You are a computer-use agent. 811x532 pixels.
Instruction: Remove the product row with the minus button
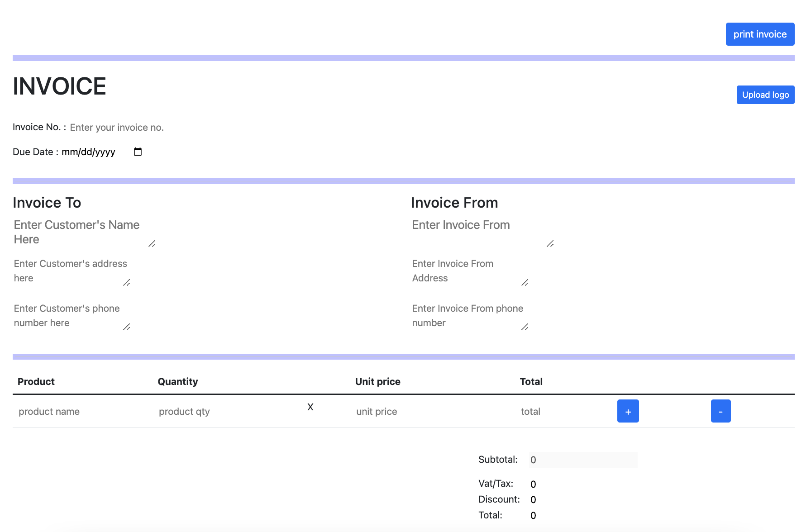(720, 411)
